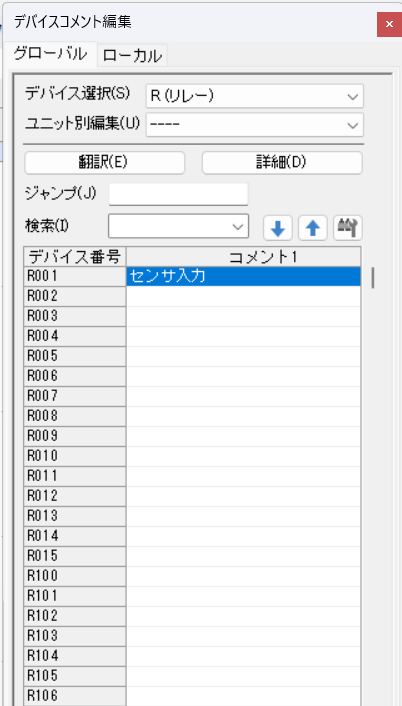The image size is (402, 706).
Task: Click the R105 comment cell
Action: pos(244,676)
